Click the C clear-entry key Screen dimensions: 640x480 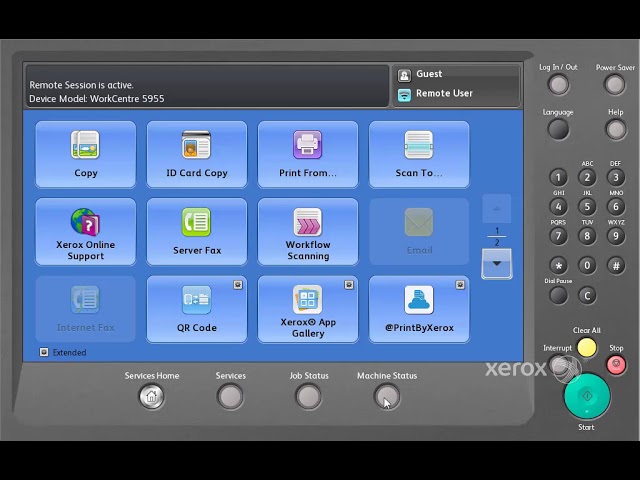point(587,296)
